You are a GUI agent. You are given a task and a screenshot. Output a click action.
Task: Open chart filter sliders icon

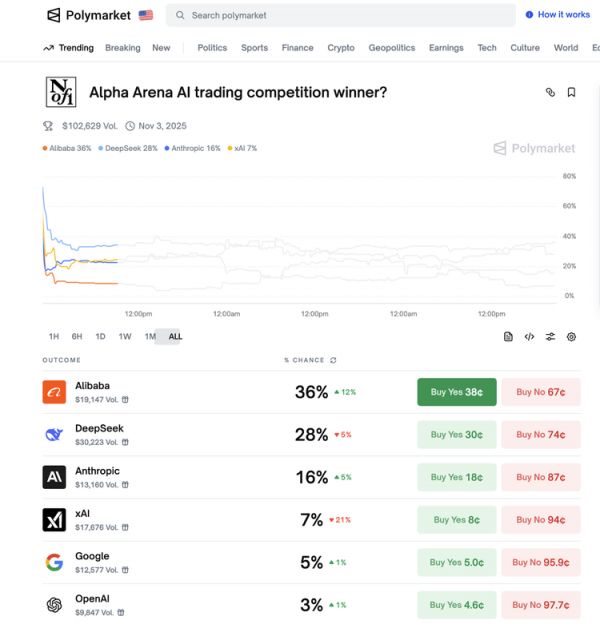[550, 337]
